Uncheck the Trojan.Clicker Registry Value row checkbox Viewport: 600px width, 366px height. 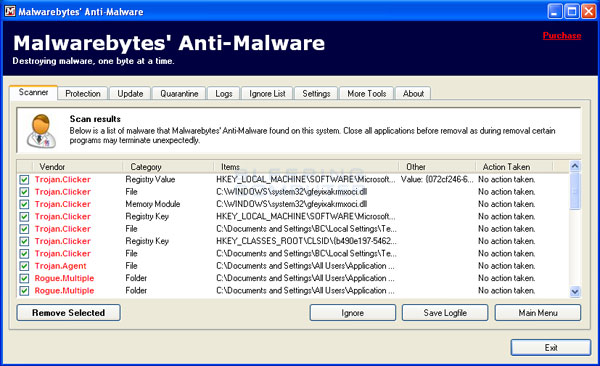click(x=24, y=180)
